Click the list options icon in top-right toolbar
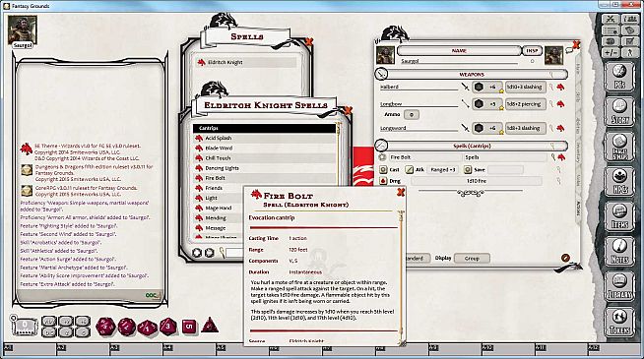The height and width of the screenshot is (359, 644). tap(611, 30)
